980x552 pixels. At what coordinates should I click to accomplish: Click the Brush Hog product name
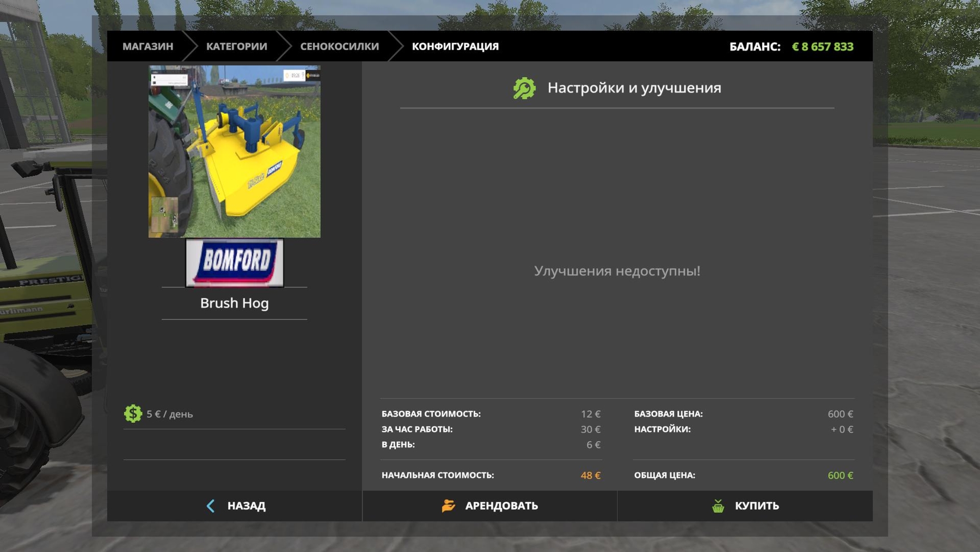point(235,303)
